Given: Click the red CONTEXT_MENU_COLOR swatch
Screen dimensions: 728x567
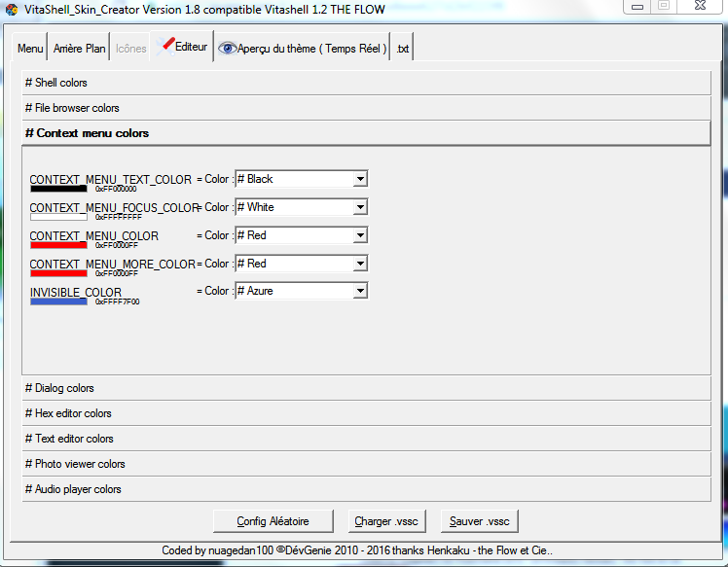Looking at the screenshot, I should (58, 245).
